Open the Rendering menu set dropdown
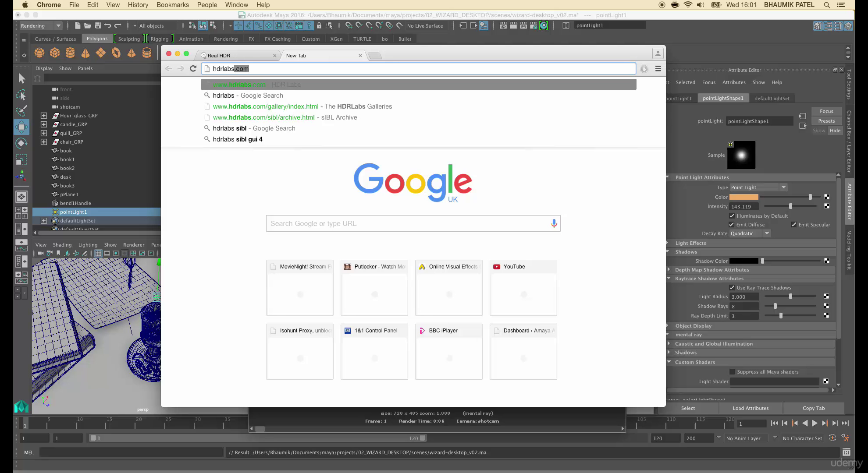The image size is (868, 473). click(x=40, y=25)
